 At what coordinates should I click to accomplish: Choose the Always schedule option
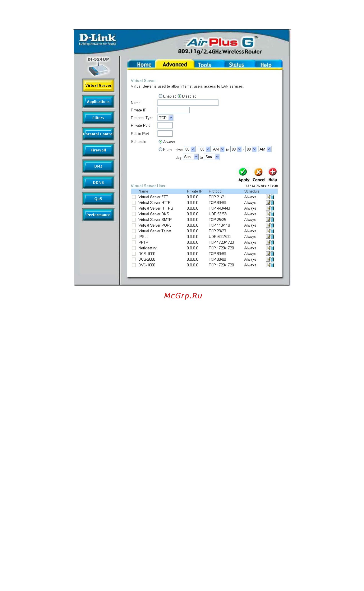[x=160, y=142]
